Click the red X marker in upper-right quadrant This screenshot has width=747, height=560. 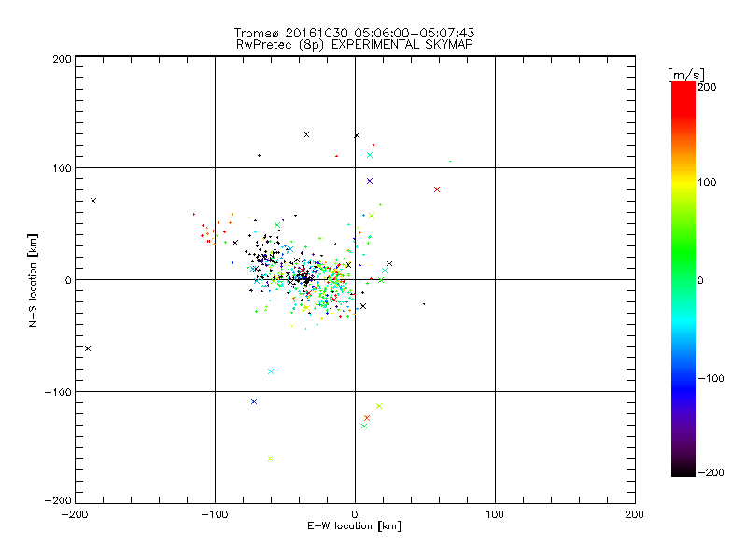(x=437, y=189)
